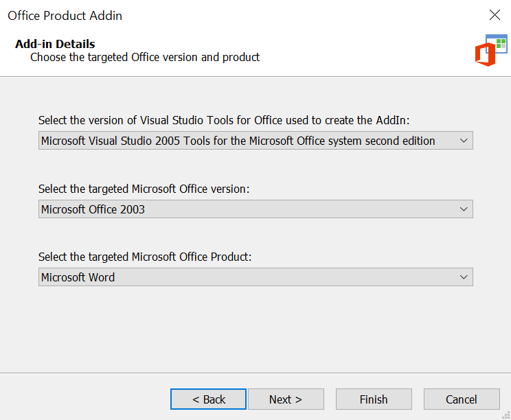Click the window resize grip in the corner
Image resolution: width=511 pixels, height=420 pixels.
pyautogui.click(x=506, y=415)
